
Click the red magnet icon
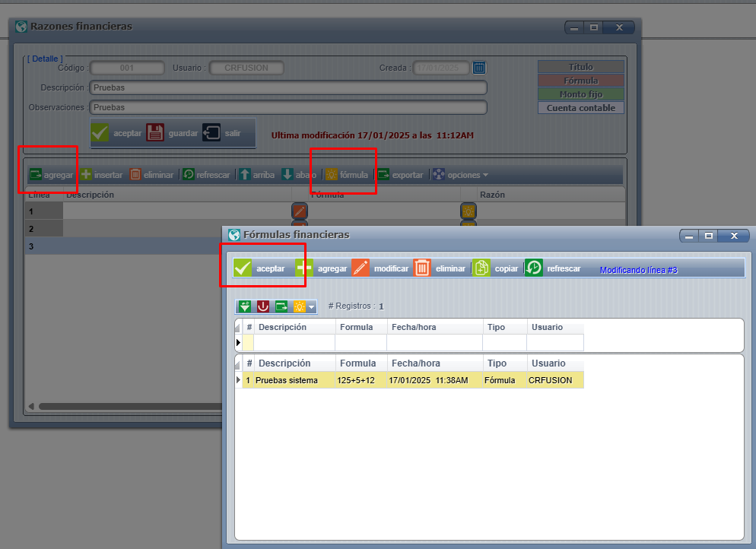(262, 306)
